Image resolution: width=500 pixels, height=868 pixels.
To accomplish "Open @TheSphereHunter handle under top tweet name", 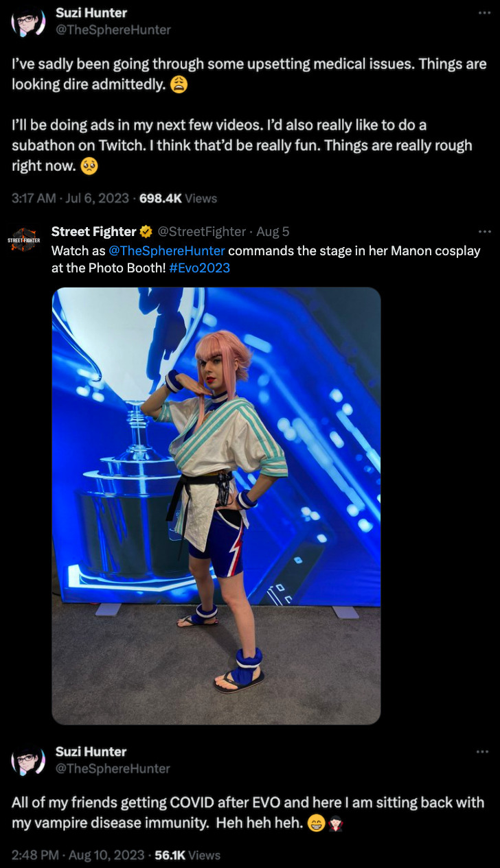I will 113,30.
